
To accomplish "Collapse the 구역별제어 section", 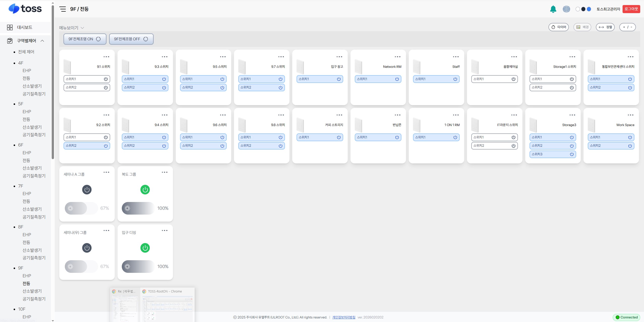I will point(42,41).
